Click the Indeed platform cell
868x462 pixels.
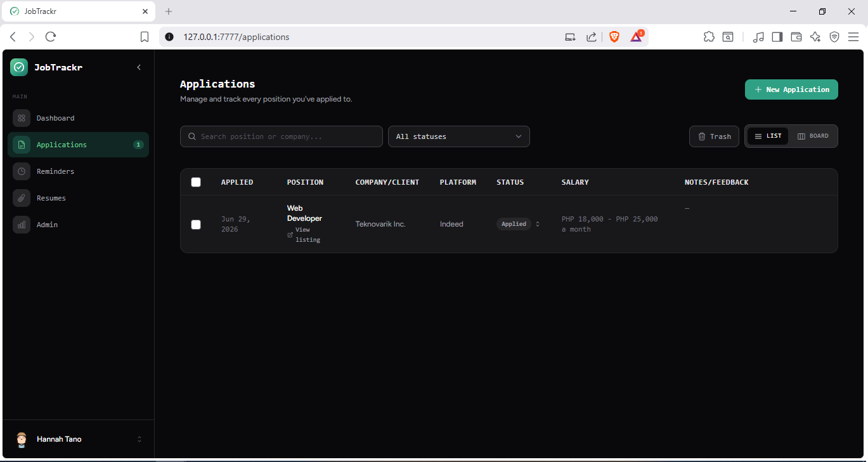point(451,224)
